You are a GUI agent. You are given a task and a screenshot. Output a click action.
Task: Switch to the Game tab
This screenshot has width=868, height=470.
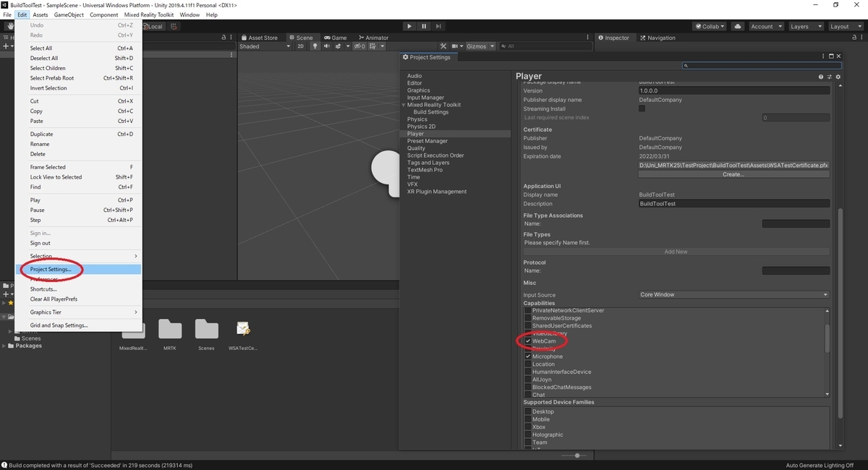tap(336, 38)
